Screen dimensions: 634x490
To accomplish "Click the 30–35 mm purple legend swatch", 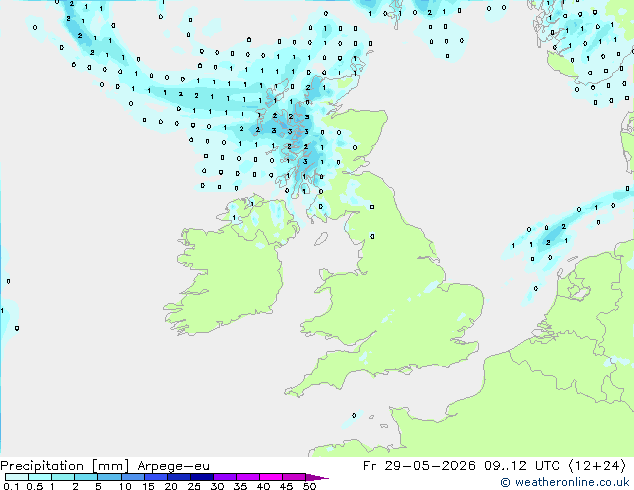I will 224,477.
